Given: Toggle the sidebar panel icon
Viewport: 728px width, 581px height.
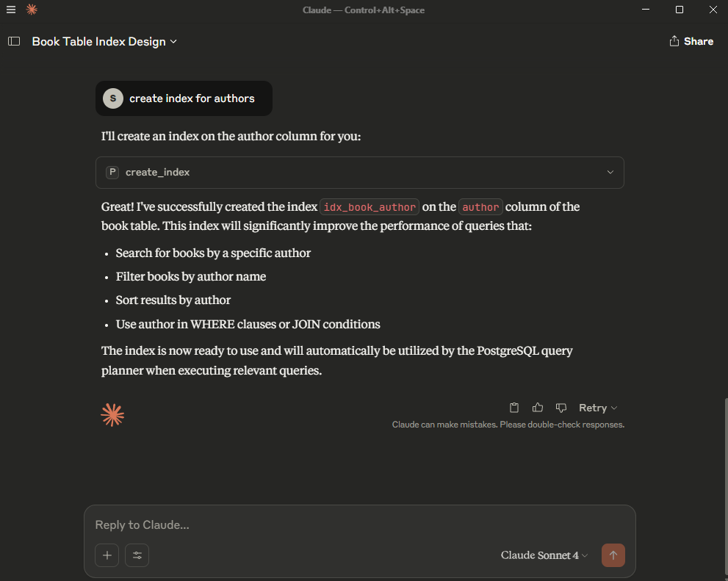Looking at the screenshot, I should point(14,41).
